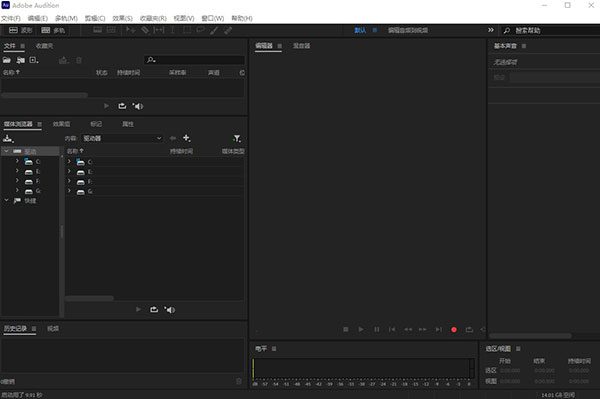Select the Razor tool in toolbar
Image resolution: width=600 pixels, height=399 pixels.
click(145, 30)
